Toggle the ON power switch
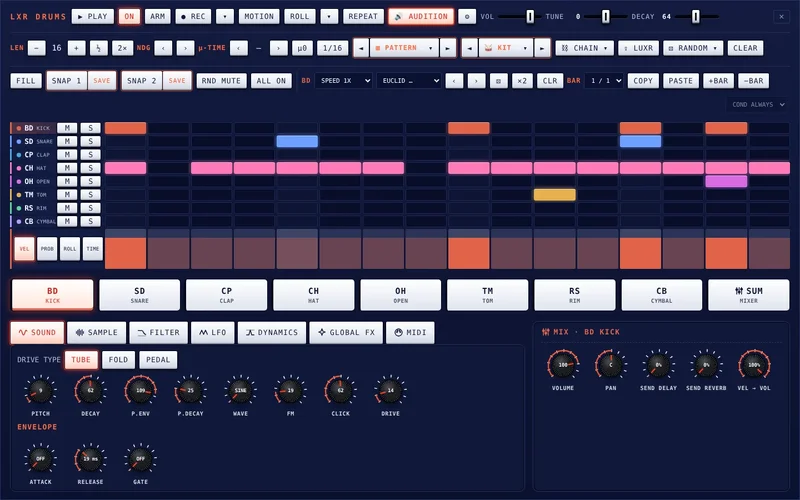 pyautogui.click(x=129, y=16)
